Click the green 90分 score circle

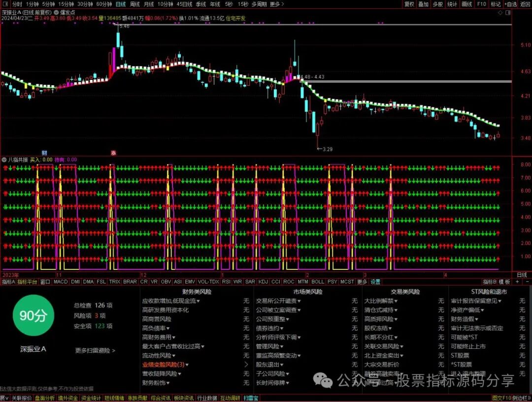tap(33, 315)
